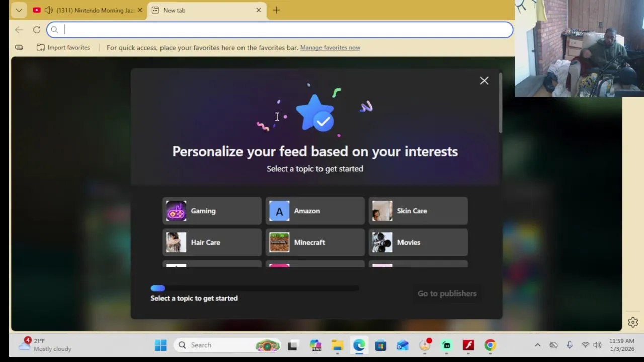Select the Gaming topic

(x=212, y=211)
